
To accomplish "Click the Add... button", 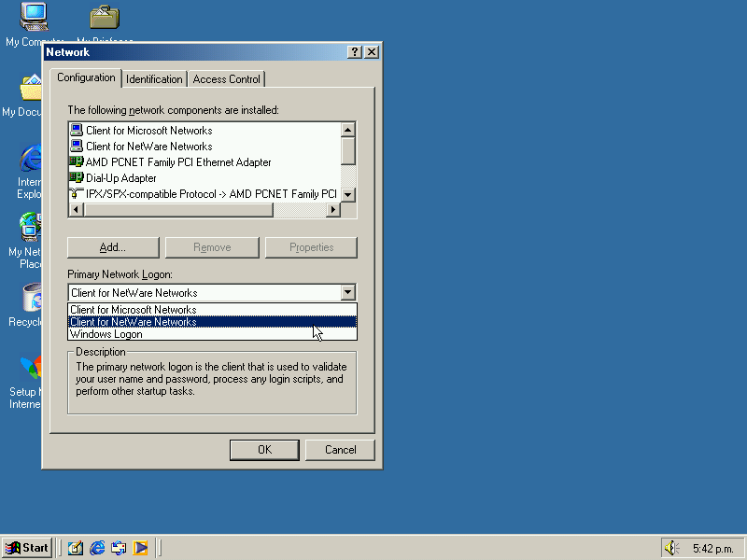I will point(113,247).
